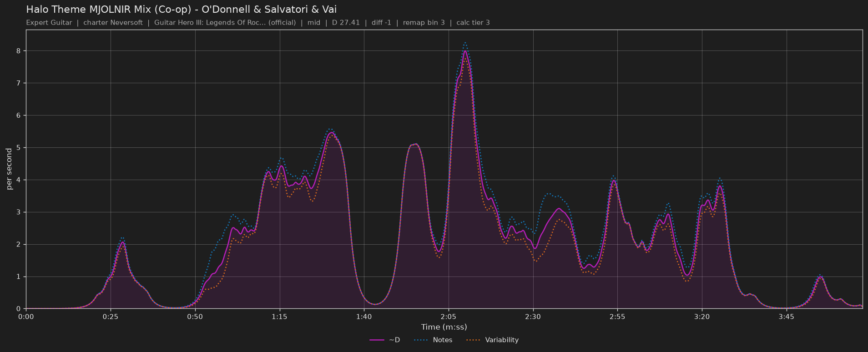This screenshot has width=868, height=352.
Task: Click the 2:30 x-axis tick label
Action: point(533,317)
